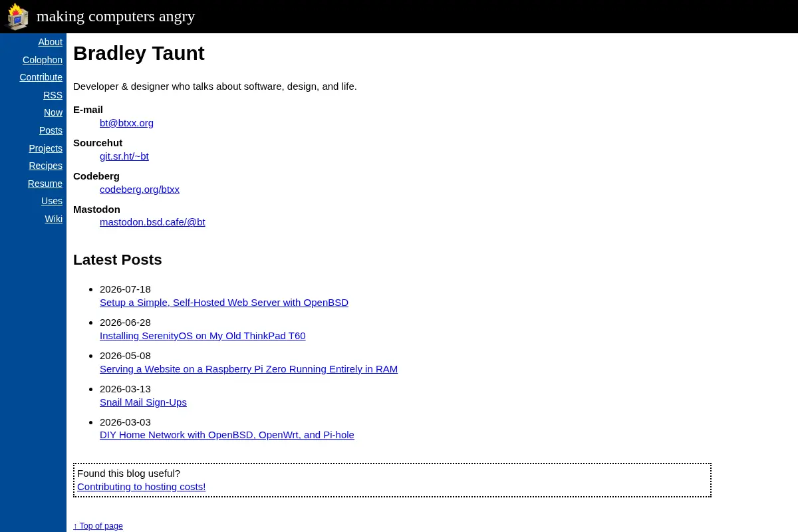Image resolution: width=798 pixels, height=532 pixels.
Task: Click the bt@btxx.org email link
Action: pyautogui.click(x=126, y=123)
